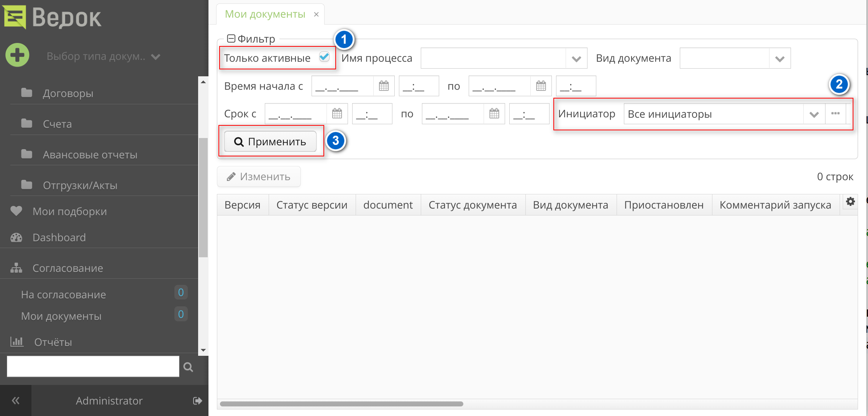Open the Dashboard panel icon
The width and height of the screenshot is (868, 416).
(16, 237)
